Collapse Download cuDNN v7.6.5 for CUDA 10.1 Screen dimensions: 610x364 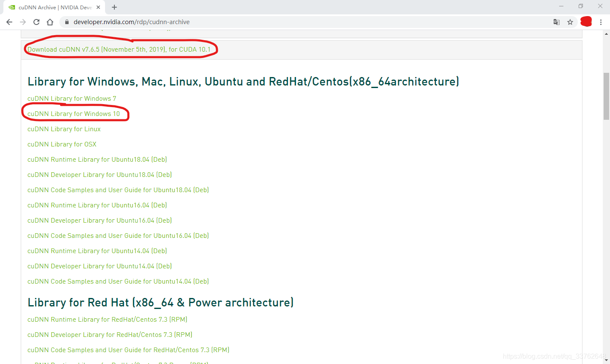tap(119, 50)
